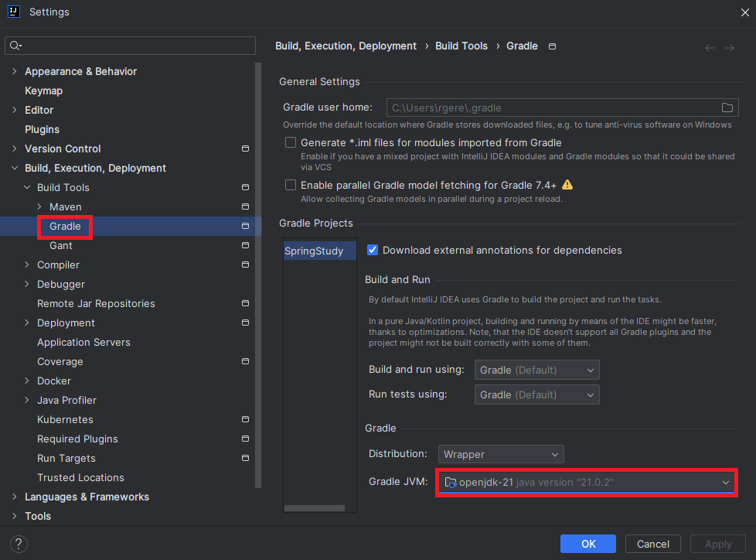
Task: Click the Apply button
Action: click(x=718, y=544)
